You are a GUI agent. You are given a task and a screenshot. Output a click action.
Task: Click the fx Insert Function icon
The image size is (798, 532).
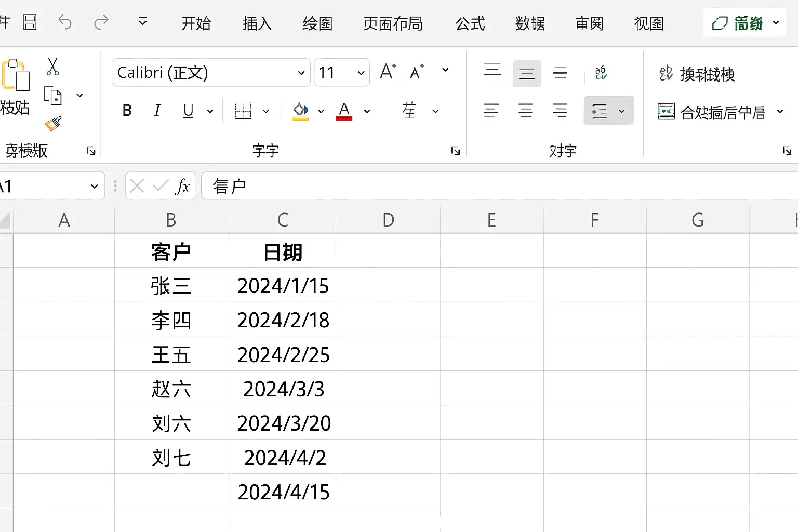click(x=183, y=186)
